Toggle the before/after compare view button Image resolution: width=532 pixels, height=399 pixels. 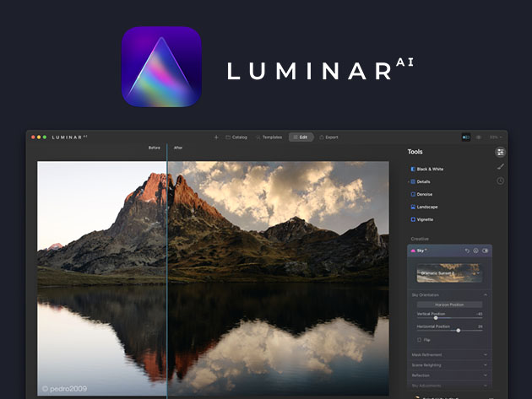click(x=466, y=137)
